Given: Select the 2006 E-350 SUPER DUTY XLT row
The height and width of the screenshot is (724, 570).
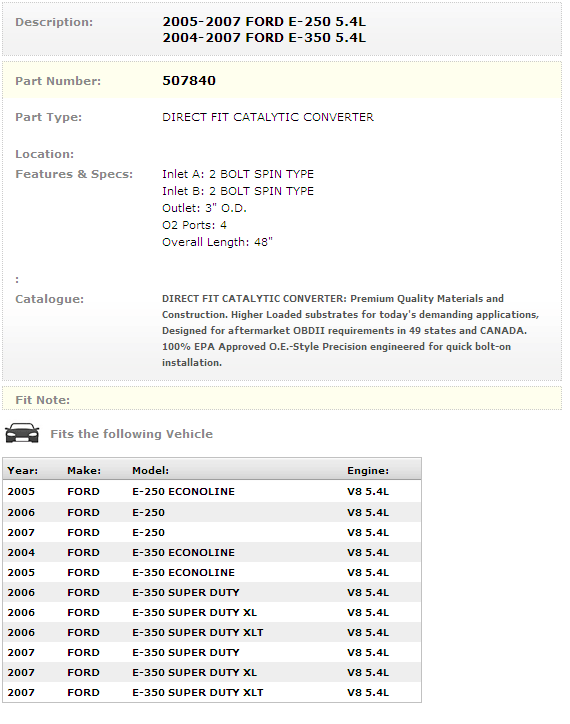Looking at the screenshot, I should tap(212, 632).
